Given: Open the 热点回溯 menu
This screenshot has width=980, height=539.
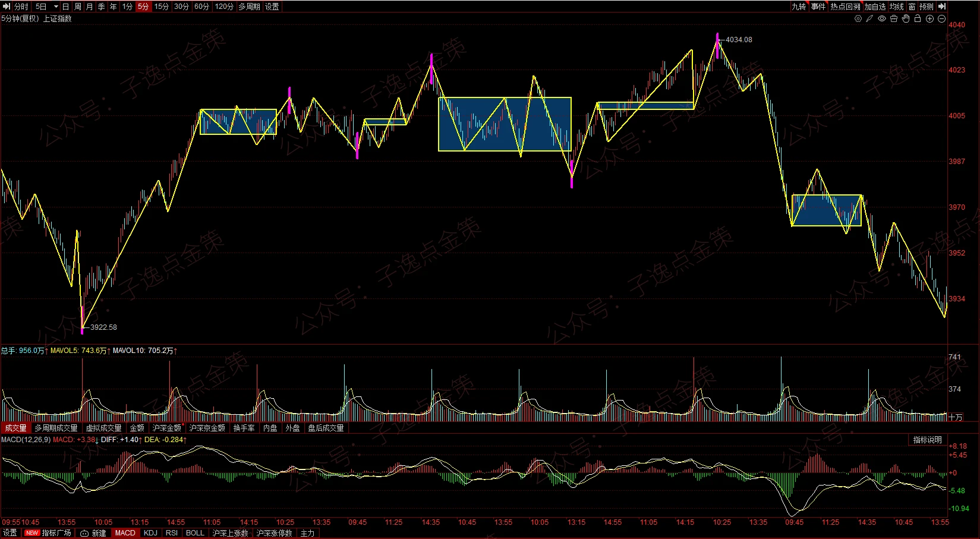Looking at the screenshot, I should [845, 7].
